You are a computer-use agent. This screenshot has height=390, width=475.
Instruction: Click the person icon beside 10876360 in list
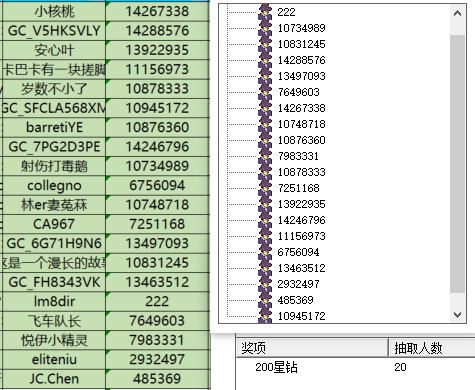click(x=265, y=140)
